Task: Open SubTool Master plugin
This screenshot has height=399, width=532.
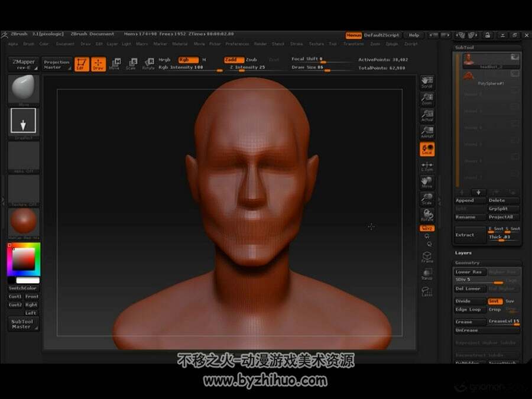Action: (x=22, y=324)
